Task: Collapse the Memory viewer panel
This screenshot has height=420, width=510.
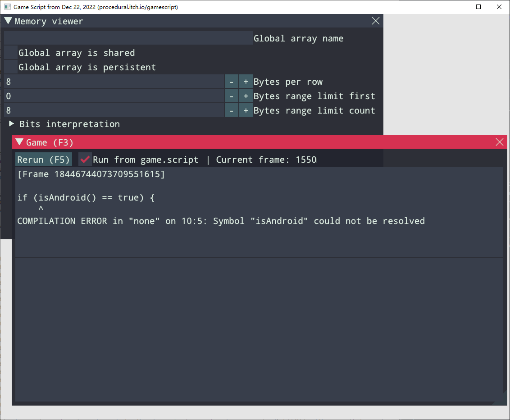Action: [8, 21]
